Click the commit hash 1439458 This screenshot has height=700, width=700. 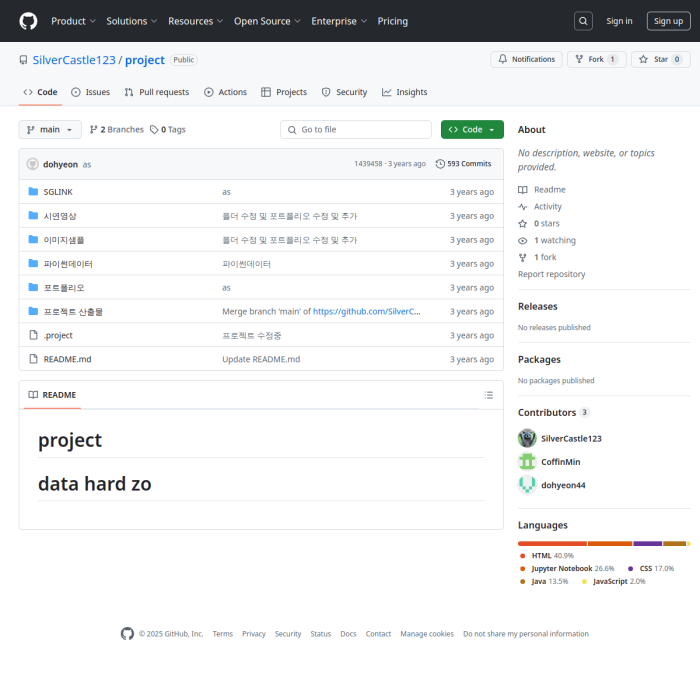(368, 164)
